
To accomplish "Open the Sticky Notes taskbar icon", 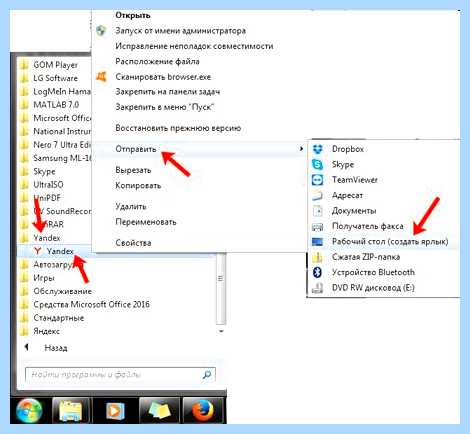I will click(x=159, y=411).
